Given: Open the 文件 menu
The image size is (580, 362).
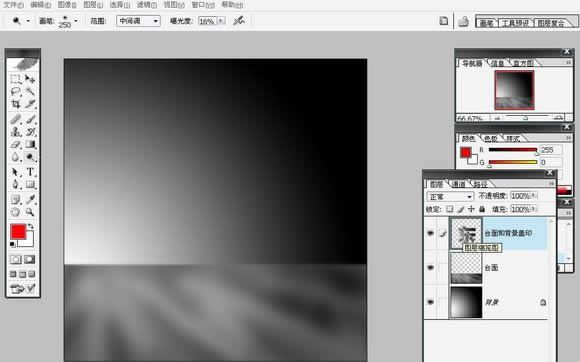Looking at the screenshot, I should (13, 5).
